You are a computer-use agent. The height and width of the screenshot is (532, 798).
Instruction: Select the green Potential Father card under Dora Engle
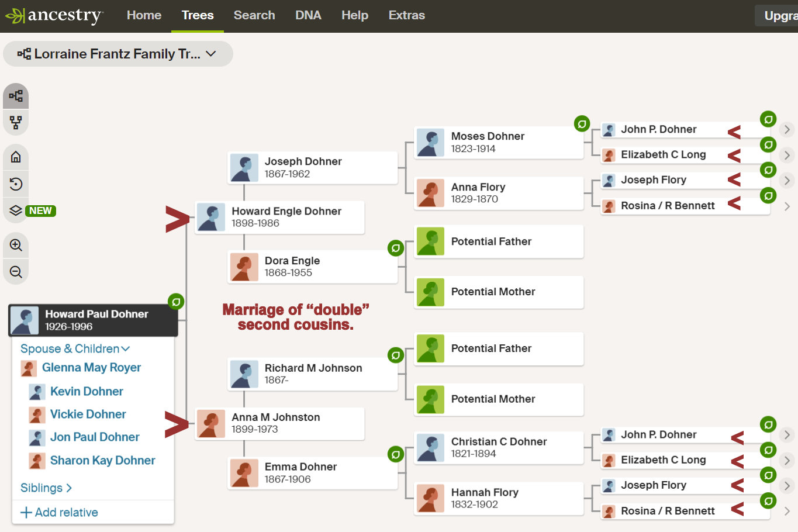click(x=499, y=241)
